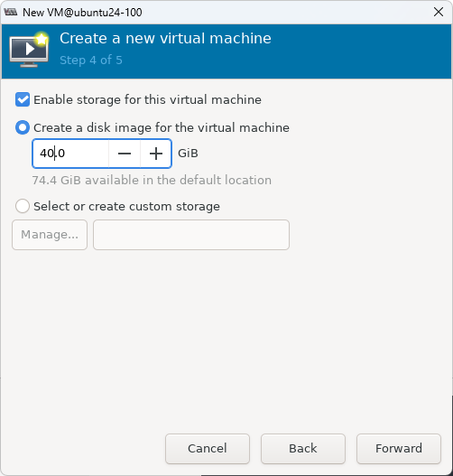Increase disk size with the plus button
The height and width of the screenshot is (476, 453).
tap(156, 154)
